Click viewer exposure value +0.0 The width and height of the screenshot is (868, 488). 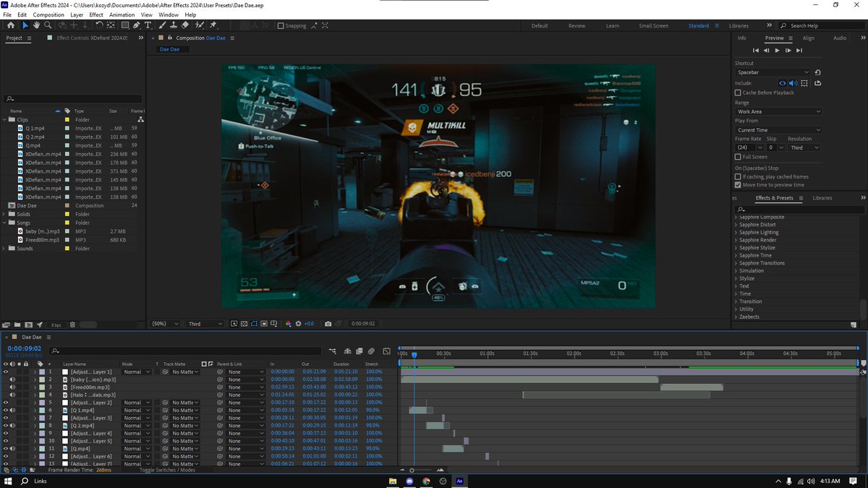coord(309,324)
